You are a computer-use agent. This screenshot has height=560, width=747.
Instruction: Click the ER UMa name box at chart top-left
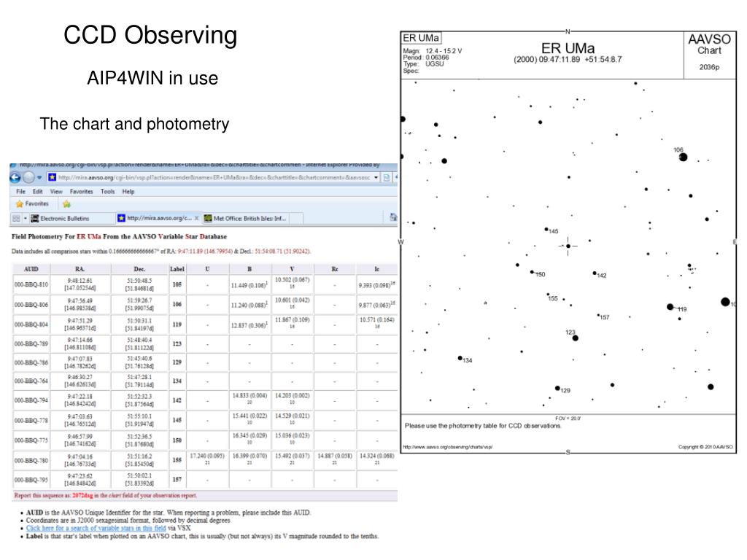point(421,38)
